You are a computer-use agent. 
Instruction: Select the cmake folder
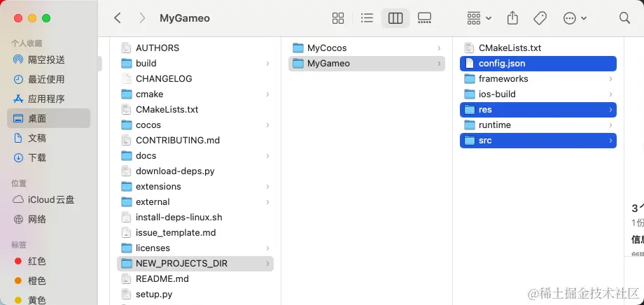(x=195, y=94)
